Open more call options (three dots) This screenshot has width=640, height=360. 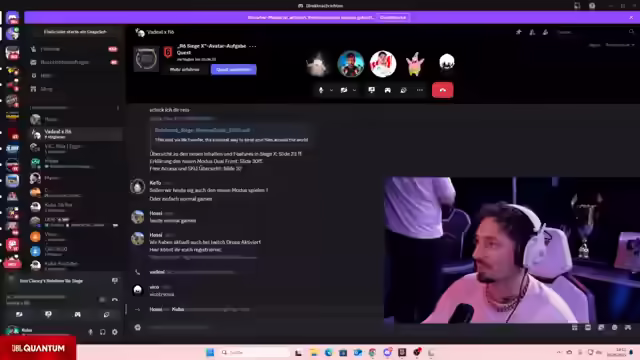point(420,90)
